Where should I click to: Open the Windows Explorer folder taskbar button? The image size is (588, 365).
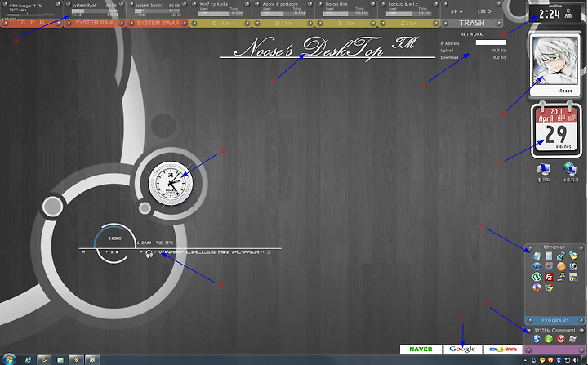click(60, 360)
